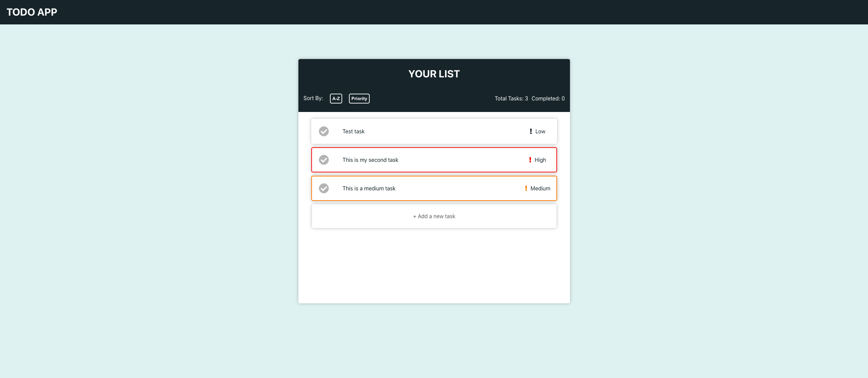Click the orange Medium priority exclamation icon

point(526,188)
